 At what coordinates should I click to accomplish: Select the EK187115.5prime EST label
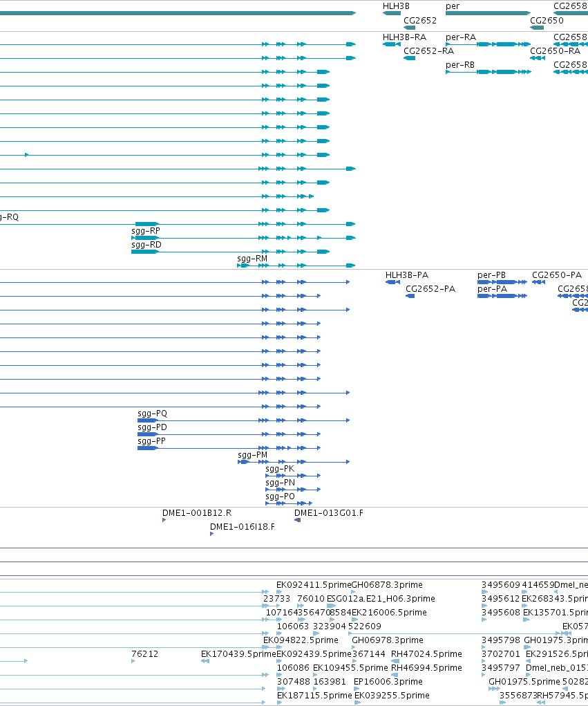point(314,696)
